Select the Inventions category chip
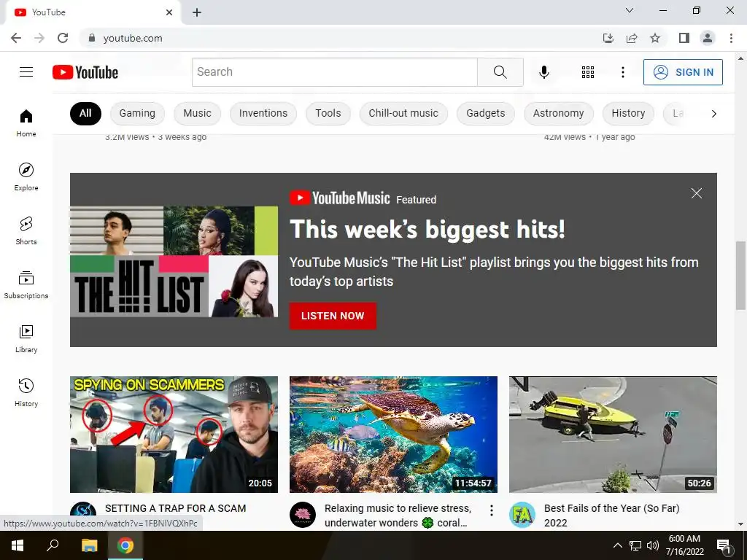This screenshot has width=747, height=560. (x=263, y=113)
